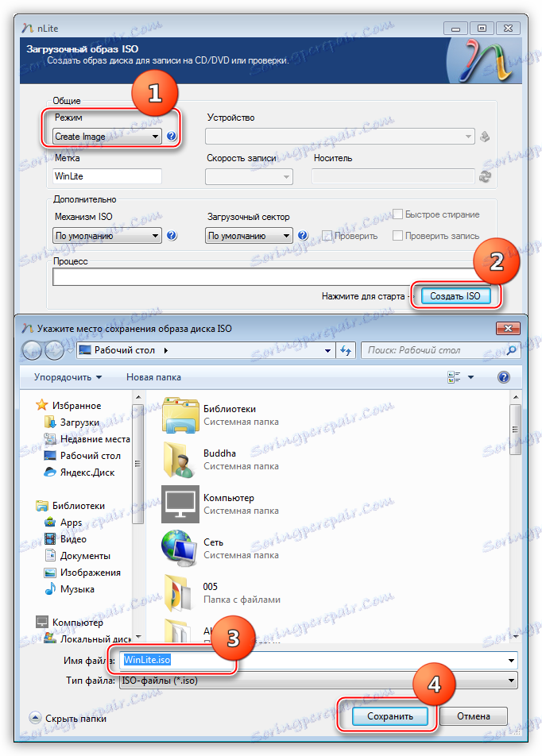Expand the address bar history dropdown
Viewport: 542px width, 756px height.
(327, 350)
